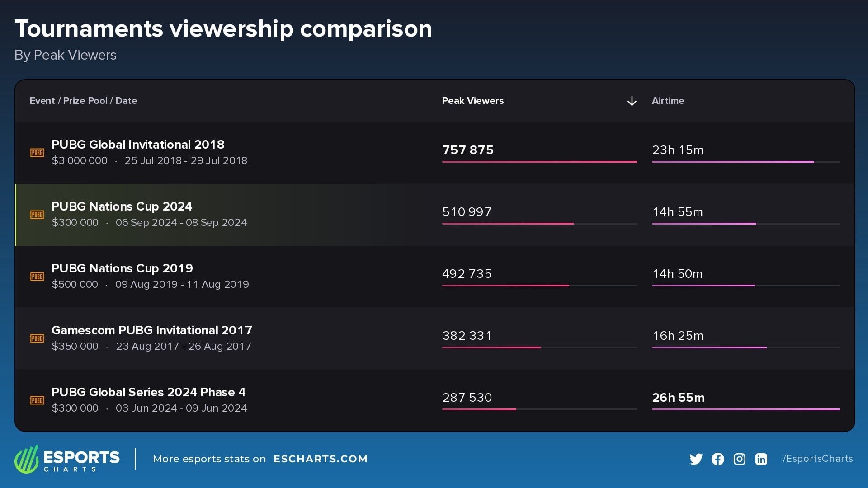
Task: Sort by Peak Viewers column header
Action: click(472, 101)
